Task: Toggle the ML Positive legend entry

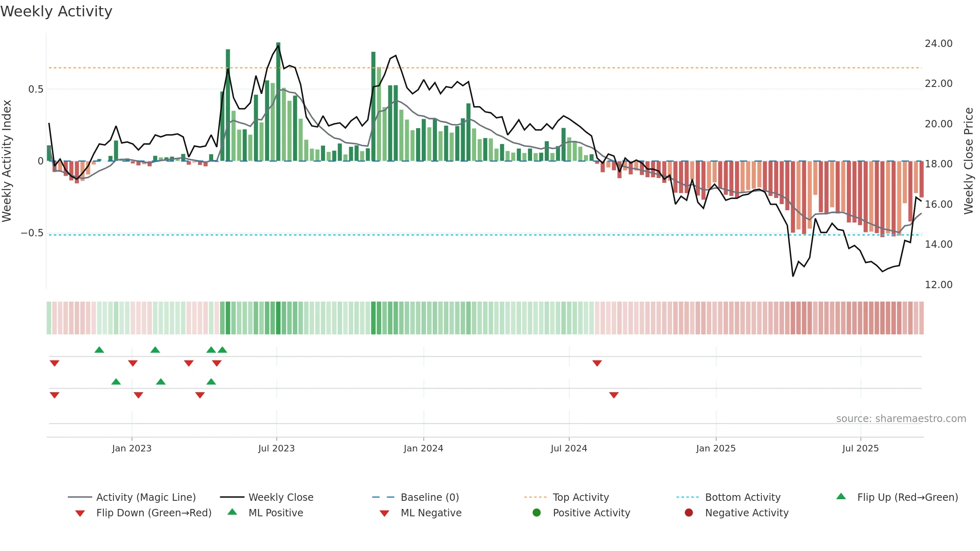Action: [265, 513]
